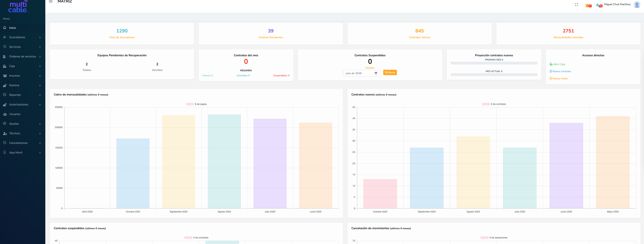Image resolution: width=644 pixels, height=244 pixels.
Task: Open the Nuevo contrato shortcut link
Action: (560, 71)
